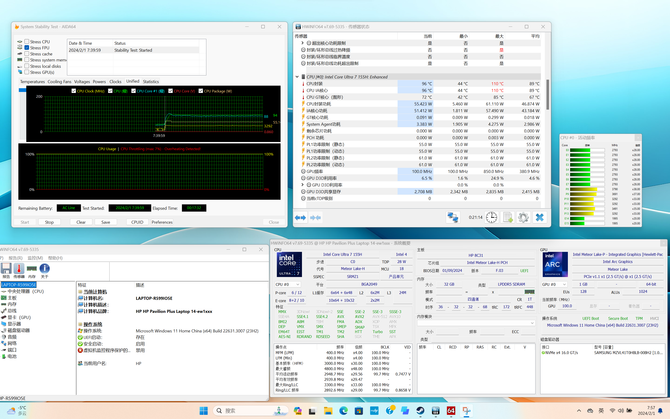Viewport: 670px width, 419px height.
Task: Collapse the CPU Intel Core Ultra 7 sensor group
Action: pyautogui.click(x=297, y=77)
